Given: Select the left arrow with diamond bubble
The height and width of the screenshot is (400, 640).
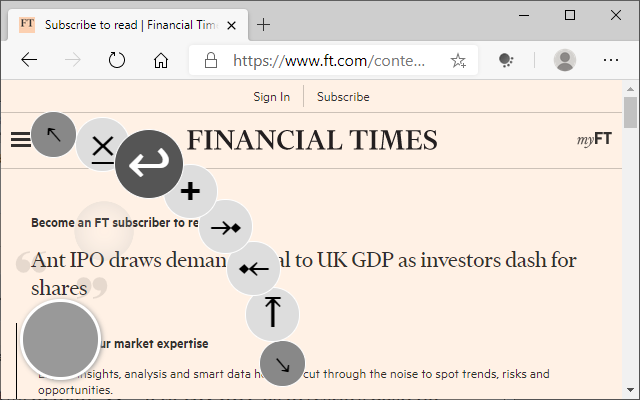Looking at the screenshot, I should click(253, 269).
